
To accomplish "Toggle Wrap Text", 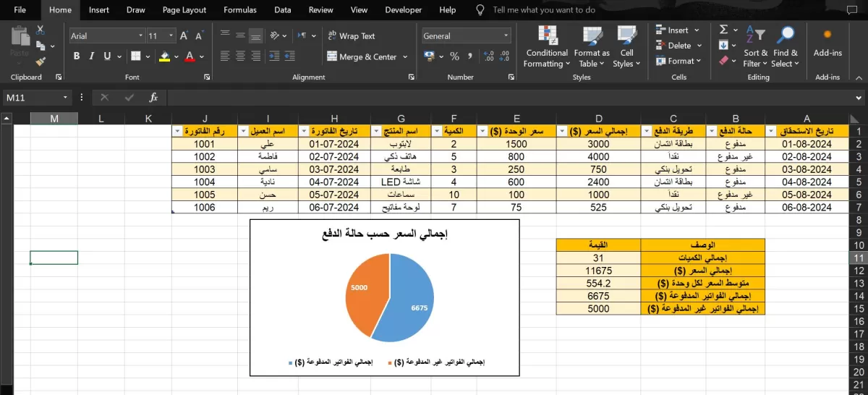I will click(352, 35).
